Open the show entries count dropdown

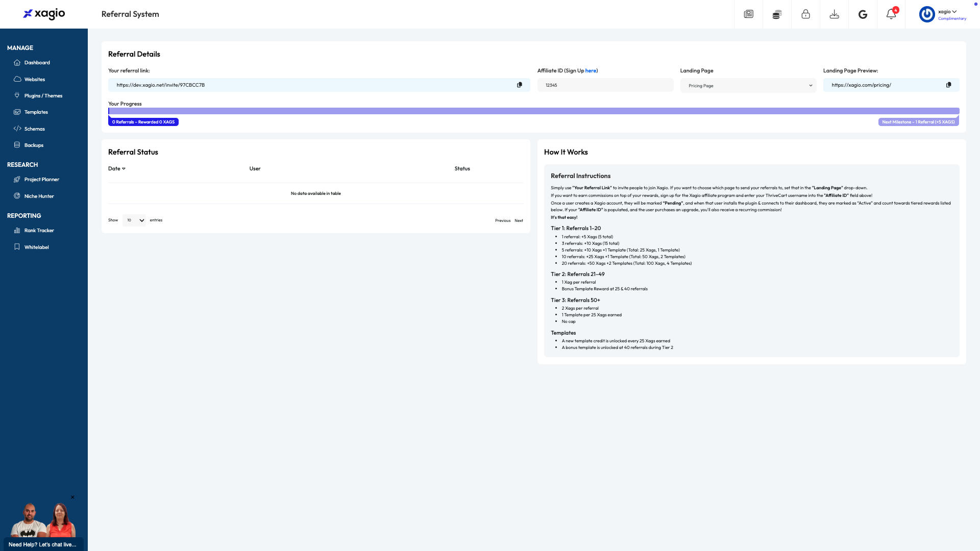click(x=134, y=220)
